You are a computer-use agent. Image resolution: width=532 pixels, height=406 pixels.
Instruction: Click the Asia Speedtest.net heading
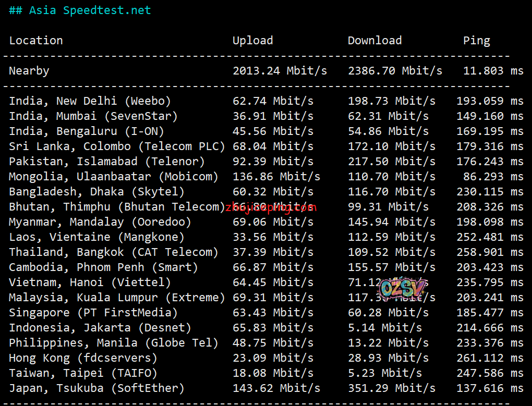80,10
